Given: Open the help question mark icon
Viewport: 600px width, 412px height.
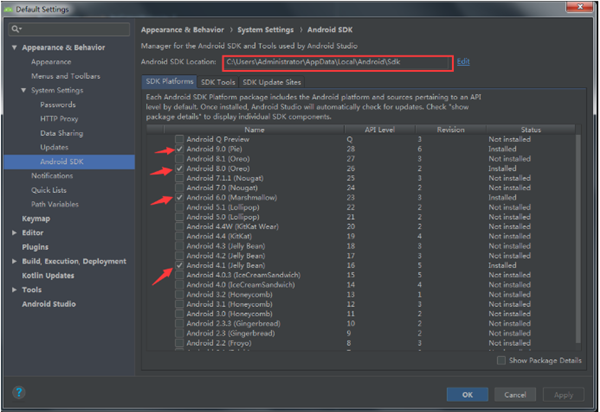Looking at the screenshot, I should pos(19,393).
